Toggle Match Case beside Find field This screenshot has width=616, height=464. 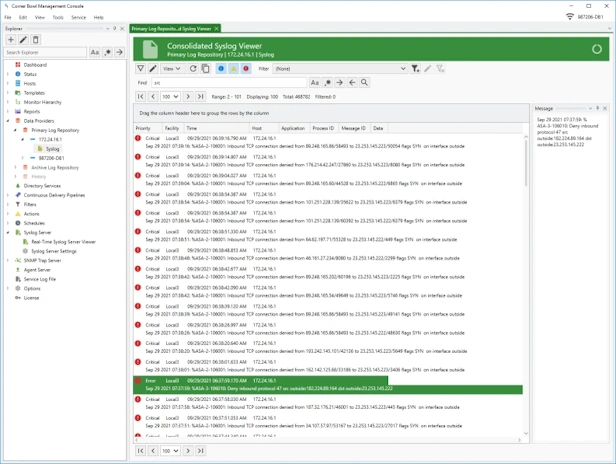click(x=315, y=83)
